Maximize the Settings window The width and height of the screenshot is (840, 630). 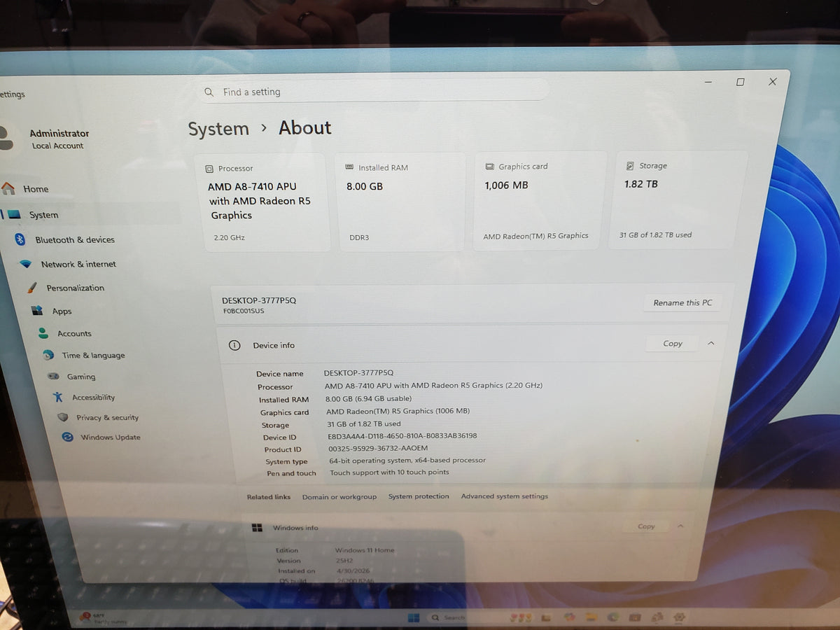coord(740,82)
